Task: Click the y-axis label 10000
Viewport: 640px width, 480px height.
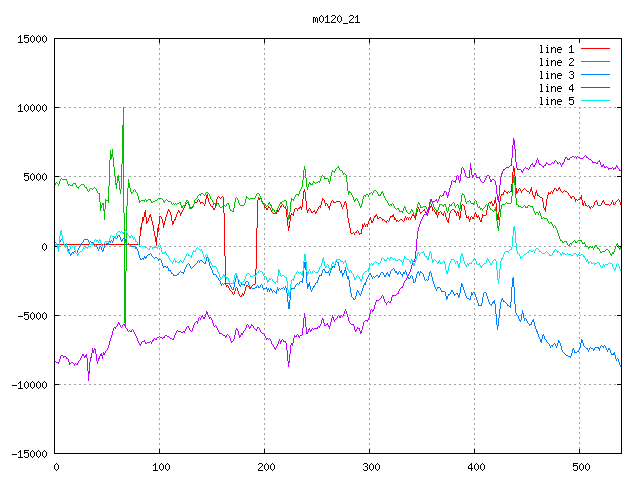Action: coord(32,108)
